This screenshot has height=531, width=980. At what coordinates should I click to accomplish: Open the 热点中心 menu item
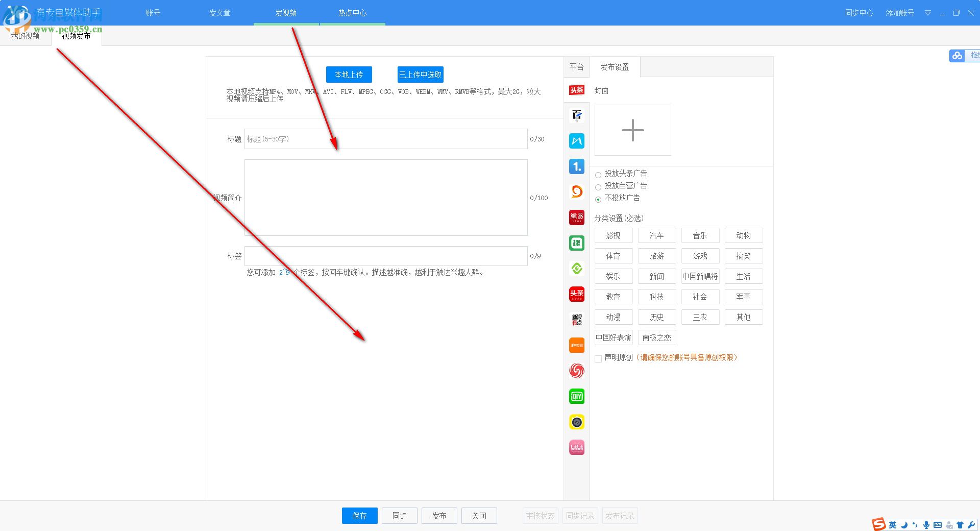[x=351, y=13]
